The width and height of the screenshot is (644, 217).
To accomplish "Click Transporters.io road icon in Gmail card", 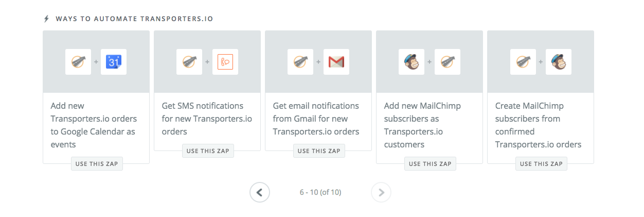I will pos(300,62).
